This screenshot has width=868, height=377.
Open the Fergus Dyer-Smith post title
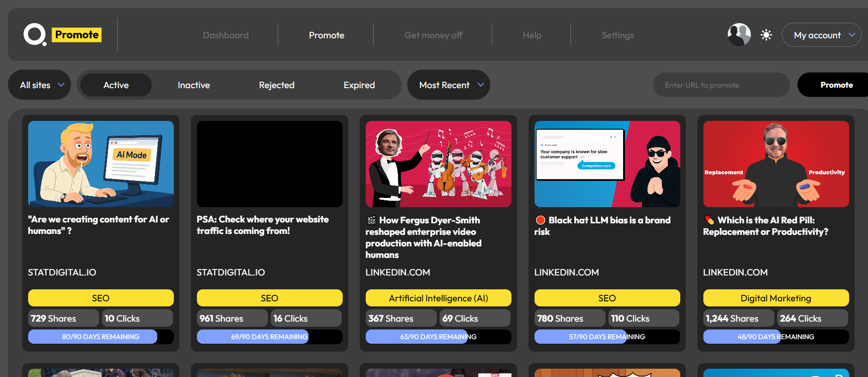click(423, 237)
